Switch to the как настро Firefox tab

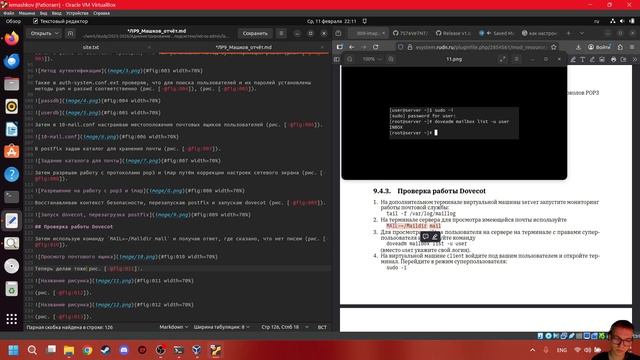[539, 33]
